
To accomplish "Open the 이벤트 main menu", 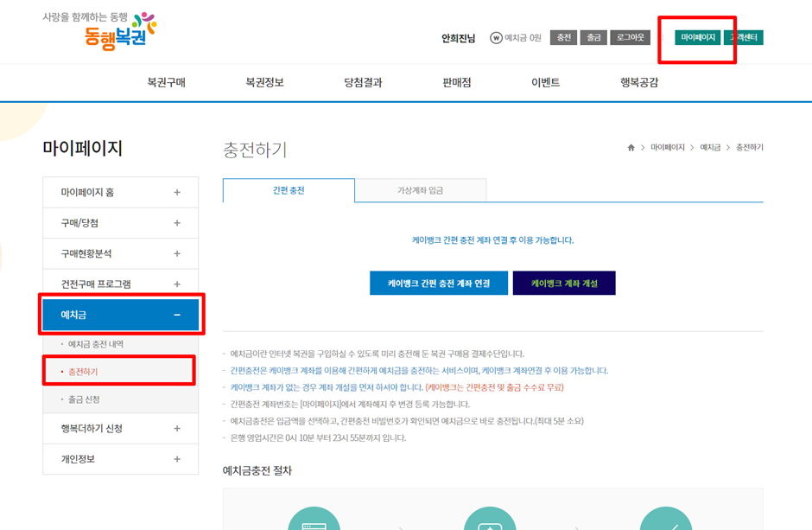I will (545, 82).
